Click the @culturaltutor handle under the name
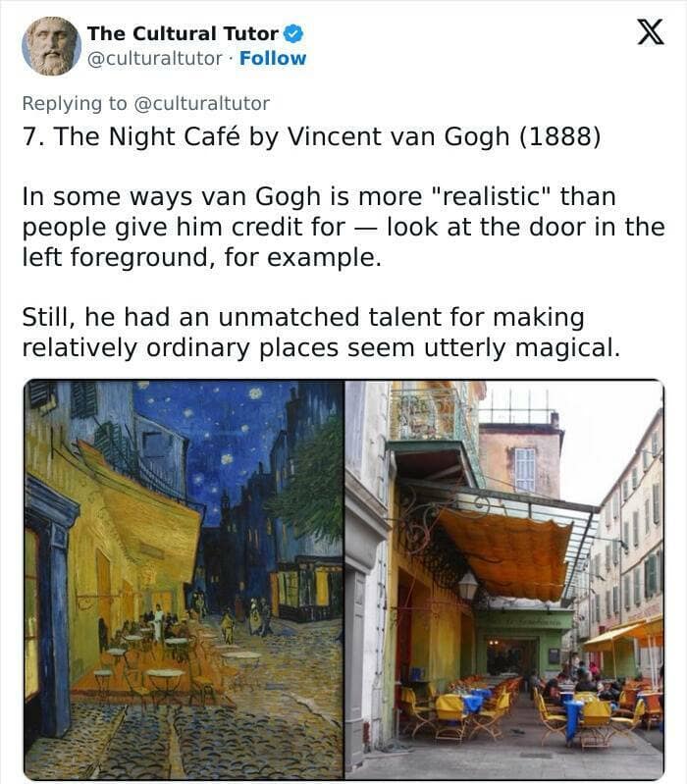 pyautogui.click(x=155, y=58)
